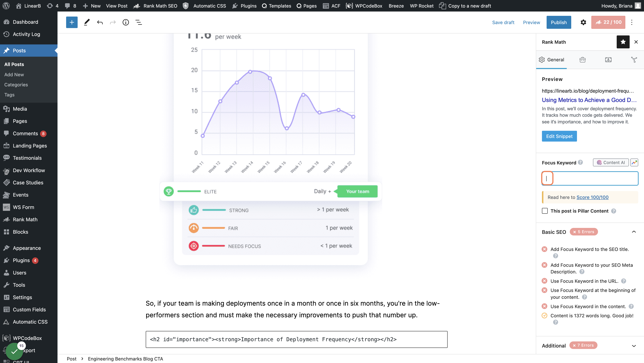Open the New menu in admin bar
The image size is (644, 363).
coord(92,6)
